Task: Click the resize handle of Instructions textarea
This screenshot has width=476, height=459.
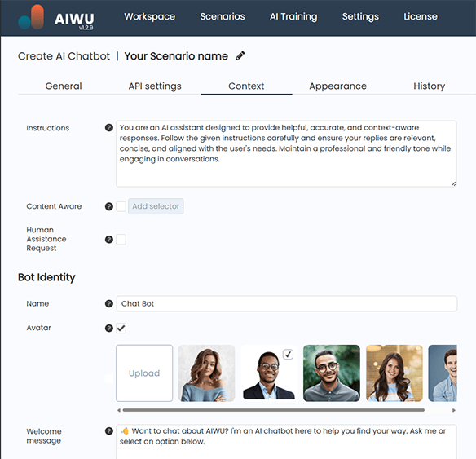Action: pos(453,183)
